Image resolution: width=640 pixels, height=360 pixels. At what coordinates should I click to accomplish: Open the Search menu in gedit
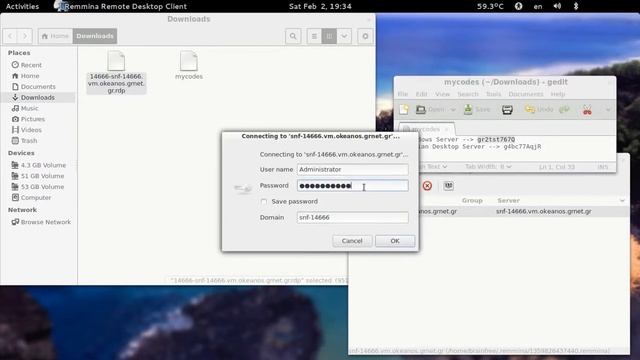point(468,94)
